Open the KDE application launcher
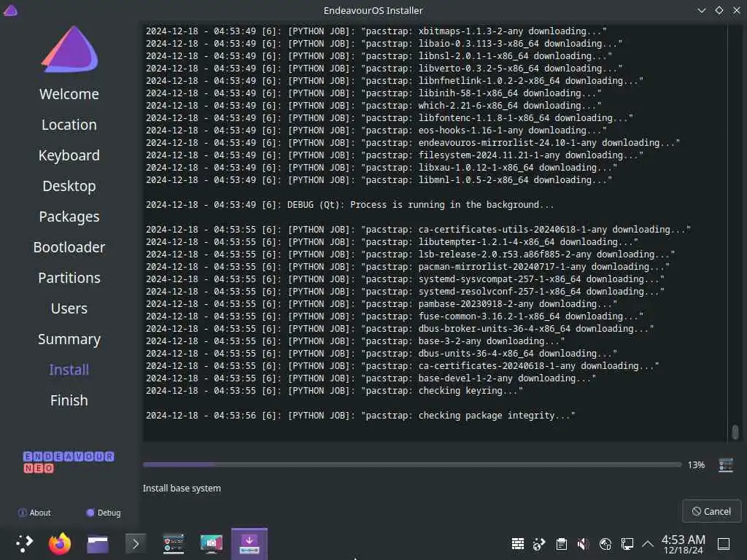747x560 pixels. [x=24, y=544]
